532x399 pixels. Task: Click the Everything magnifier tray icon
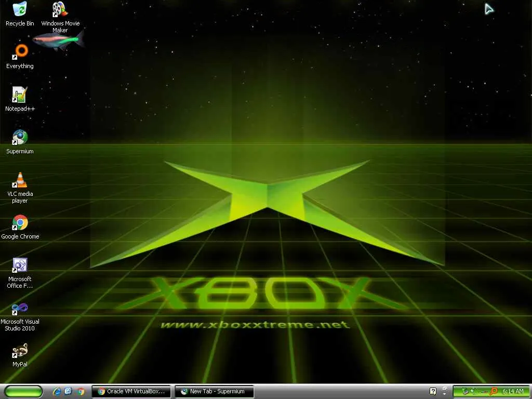click(494, 391)
